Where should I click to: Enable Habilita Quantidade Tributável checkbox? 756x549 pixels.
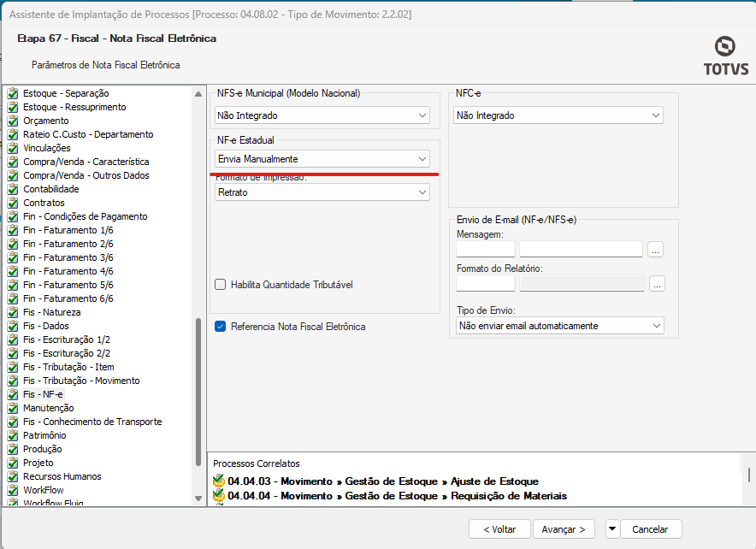[221, 285]
